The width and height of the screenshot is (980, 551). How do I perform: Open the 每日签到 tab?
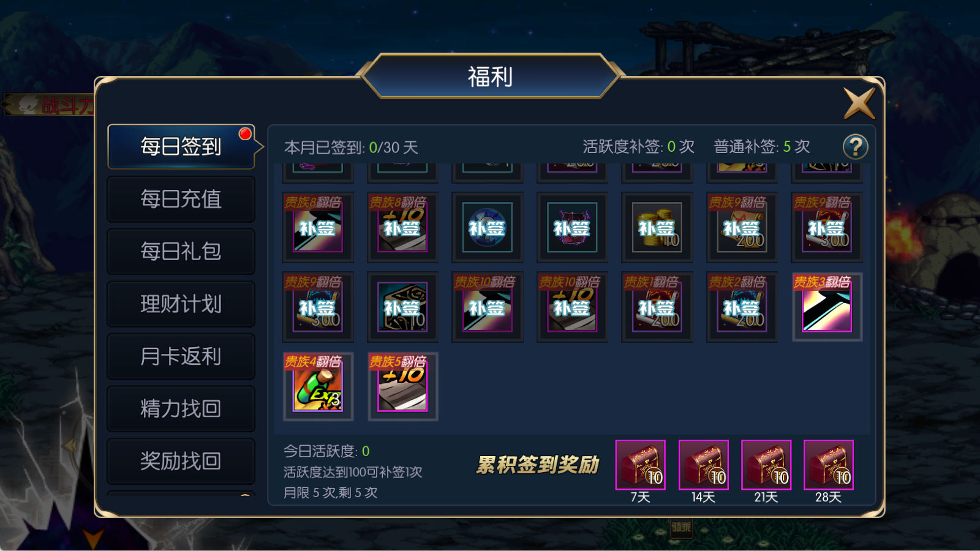click(x=181, y=147)
